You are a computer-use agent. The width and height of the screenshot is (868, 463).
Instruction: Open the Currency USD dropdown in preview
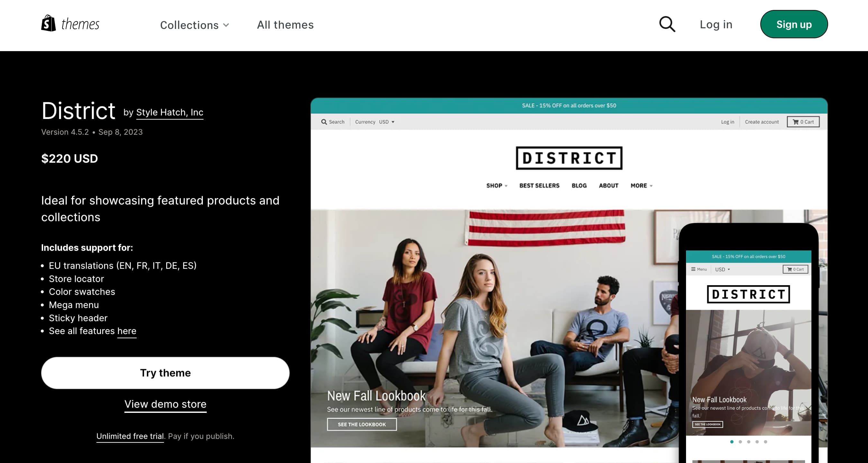pos(386,122)
